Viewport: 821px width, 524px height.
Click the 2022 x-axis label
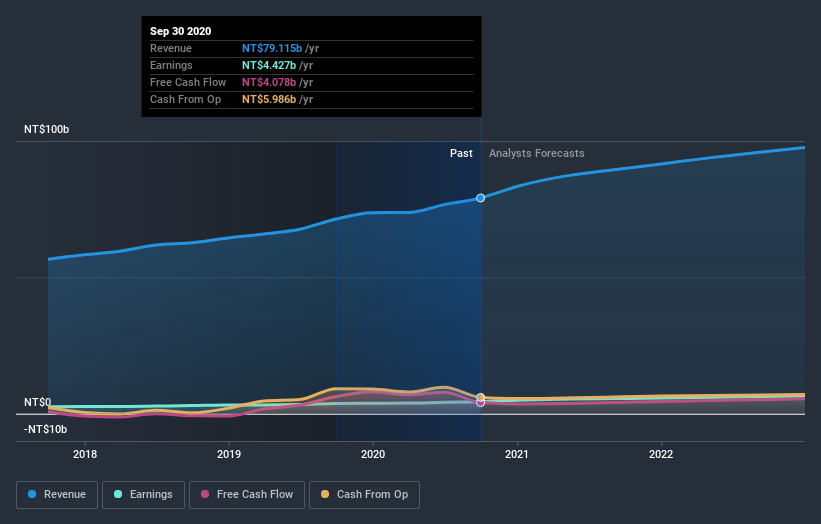coord(661,454)
